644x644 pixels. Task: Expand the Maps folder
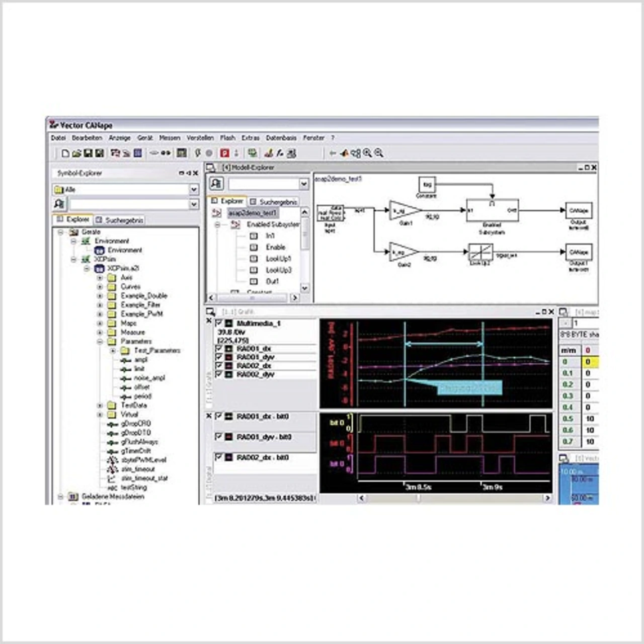(100, 324)
